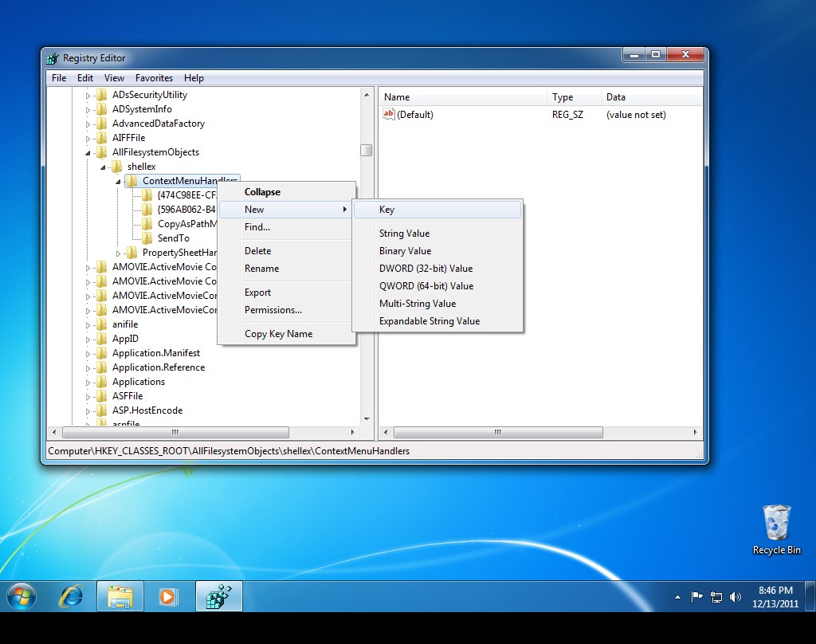Select QWORD (64-bit) Value
Viewport: 816px width, 644px height.
coord(437,286)
